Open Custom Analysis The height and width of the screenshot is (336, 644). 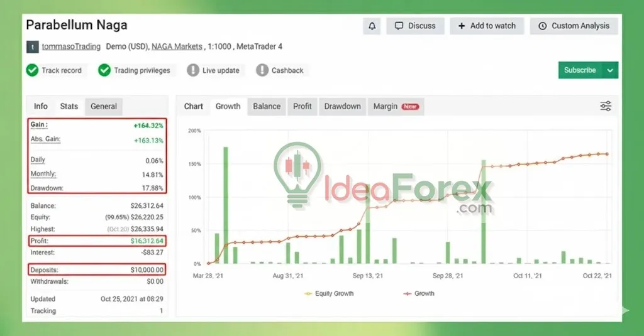click(574, 26)
